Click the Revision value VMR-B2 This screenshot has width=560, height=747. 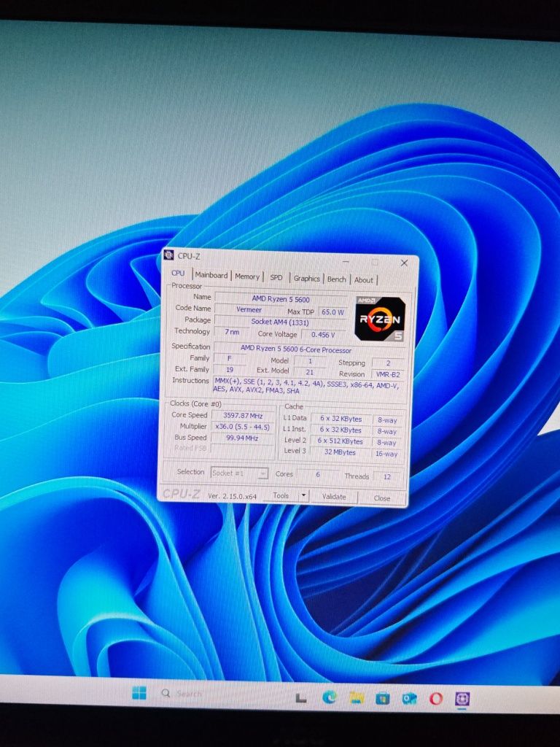(388, 374)
